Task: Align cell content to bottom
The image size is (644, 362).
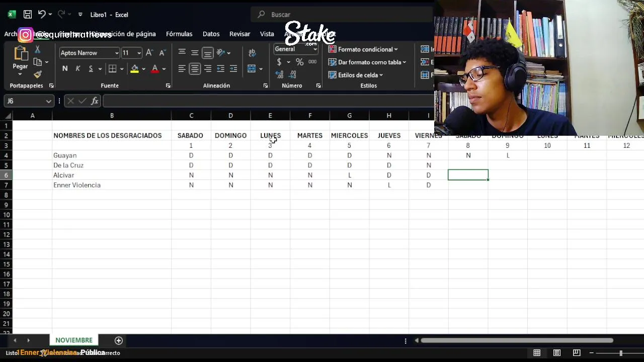Action: click(207, 52)
